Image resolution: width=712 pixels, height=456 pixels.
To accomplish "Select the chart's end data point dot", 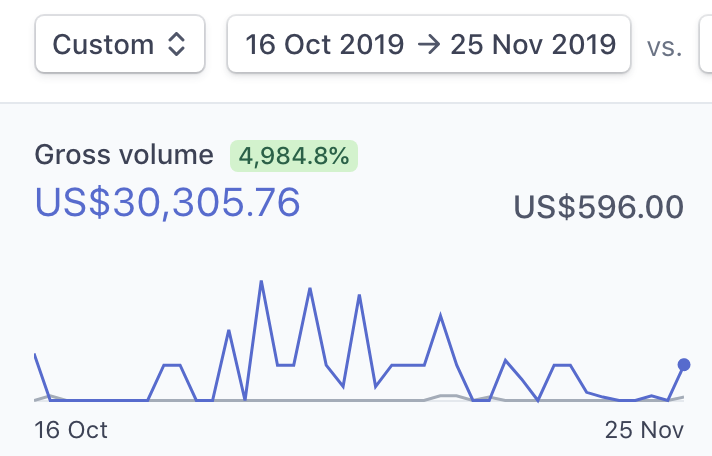I will pyautogui.click(x=684, y=365).
